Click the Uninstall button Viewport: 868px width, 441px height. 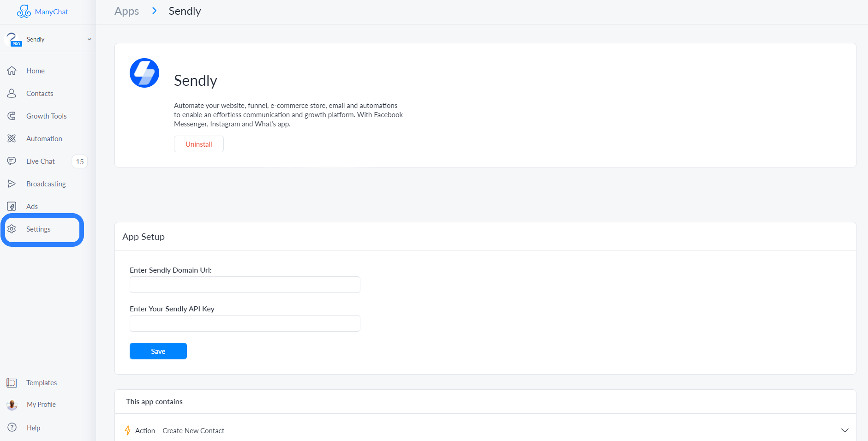(199, 144)
